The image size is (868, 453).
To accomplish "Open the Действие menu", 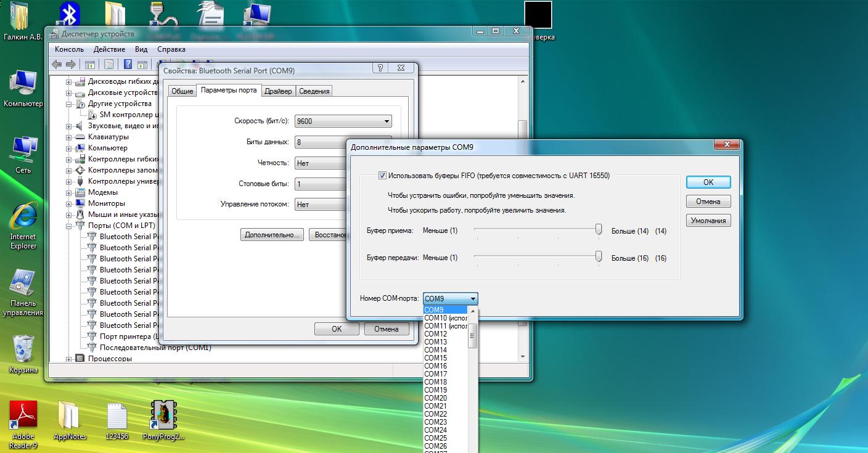I will click(109, 49).
